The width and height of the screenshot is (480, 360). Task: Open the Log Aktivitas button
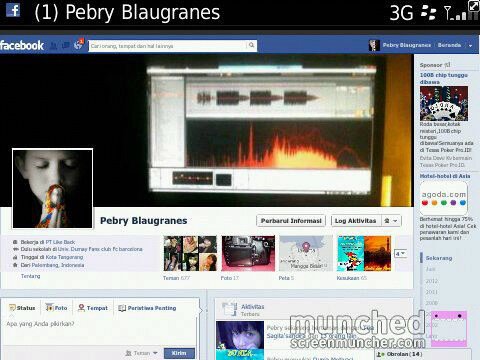click(x=355, y=221)
